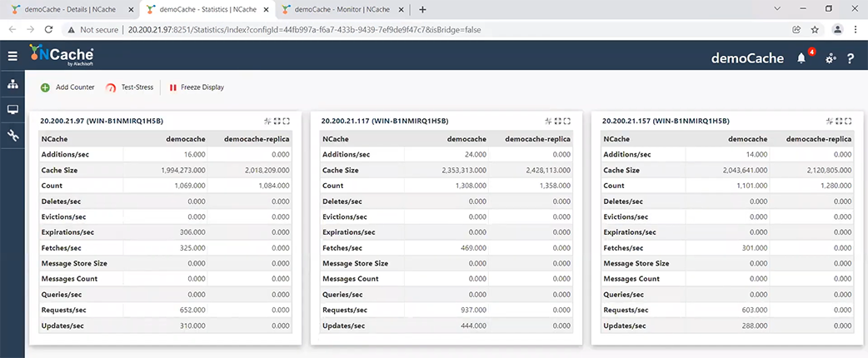Click Count value 1,280.000
The image size is (868, 358).
click(836, 186)
